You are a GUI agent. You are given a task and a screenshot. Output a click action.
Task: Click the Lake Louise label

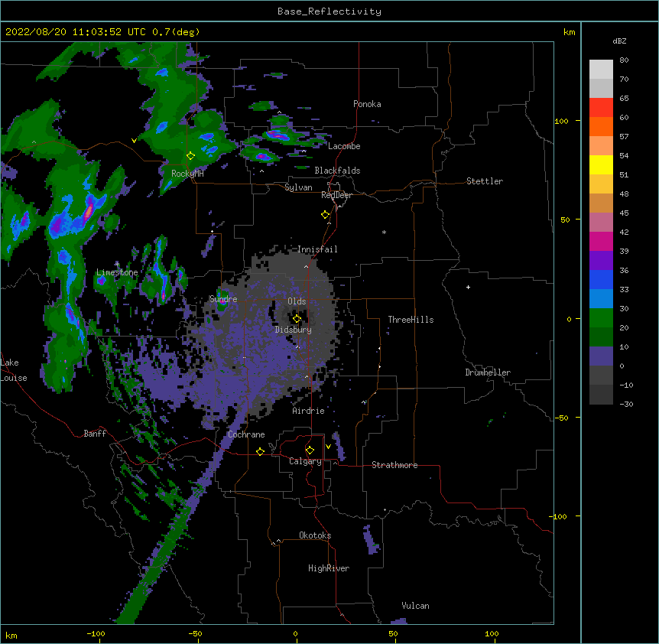[14, 370]
